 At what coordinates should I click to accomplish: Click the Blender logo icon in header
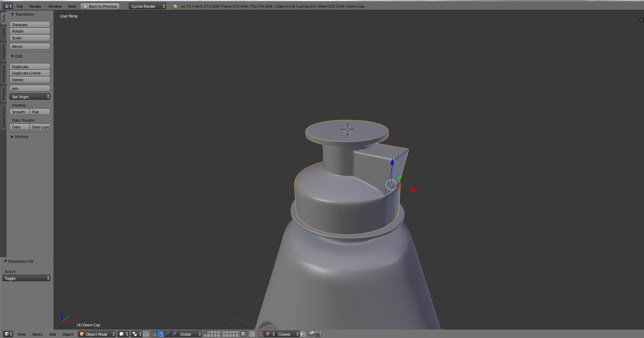pos(175,6)
